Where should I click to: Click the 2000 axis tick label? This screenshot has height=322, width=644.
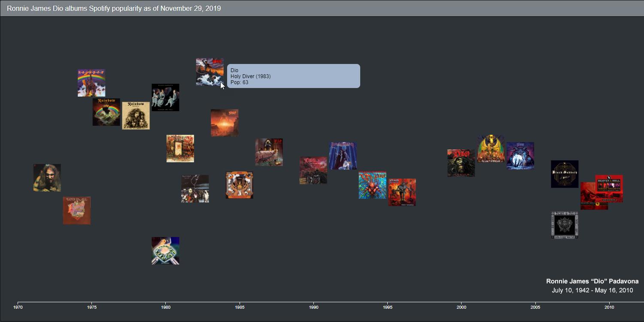(x=462, y=307)
